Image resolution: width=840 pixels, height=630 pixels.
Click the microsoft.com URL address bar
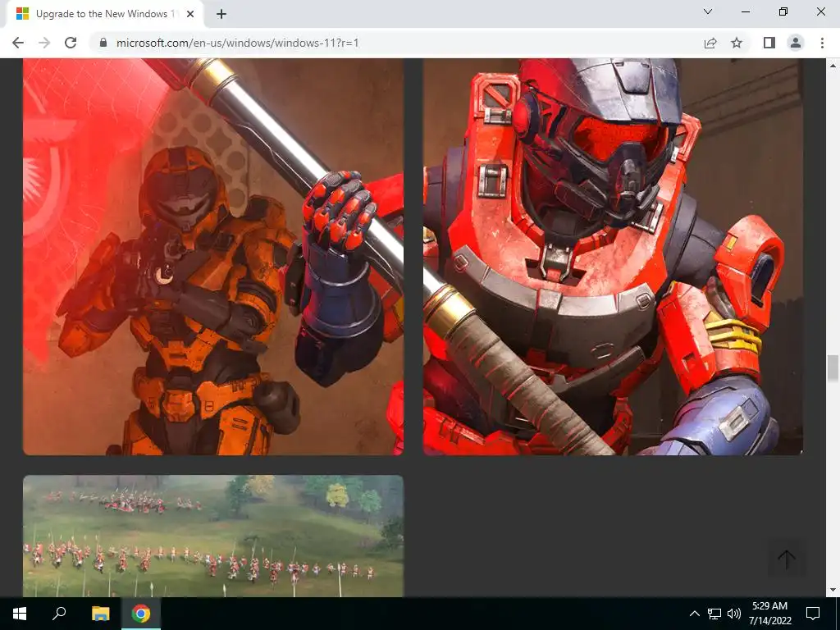[x=396, y=43]
